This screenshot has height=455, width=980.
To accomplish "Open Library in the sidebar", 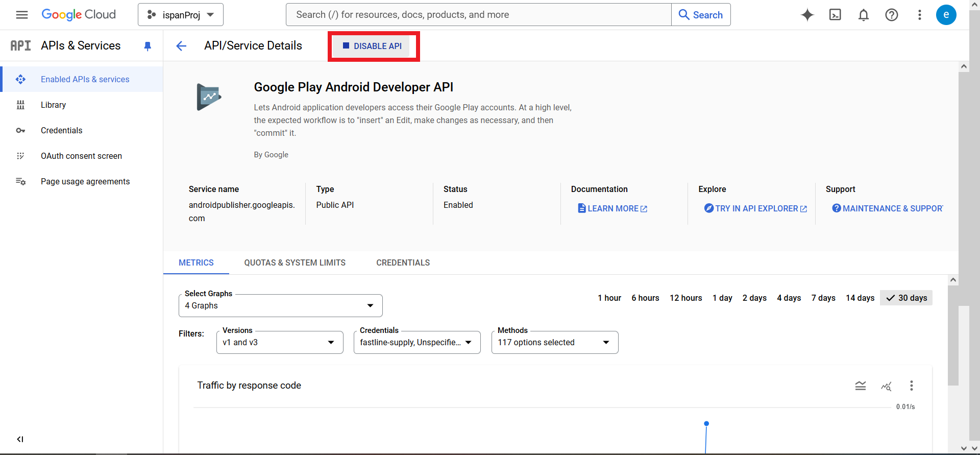I will click(82, 105).
